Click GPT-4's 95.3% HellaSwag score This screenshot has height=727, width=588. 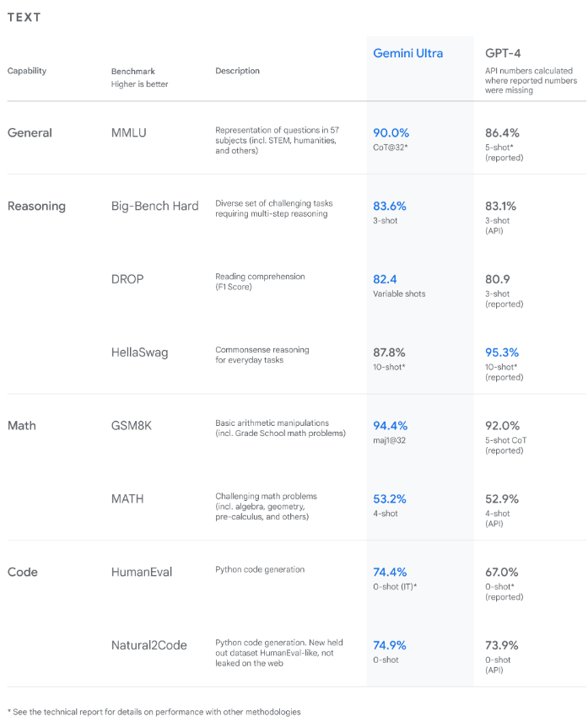click(x=502, y=353)
